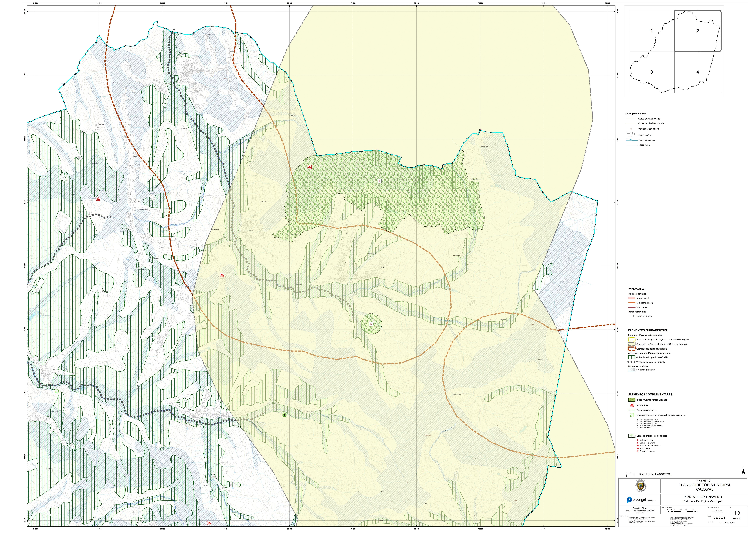Click 'Mata da Quinta de Sto. António' entry
The image size is (756, 535).
click(x=651, y=426)
